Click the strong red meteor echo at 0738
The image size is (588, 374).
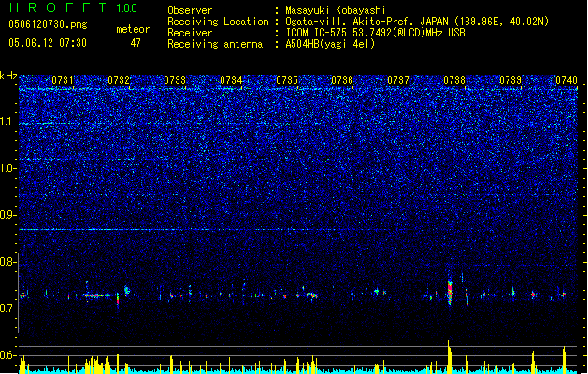[x=450, y=291]
